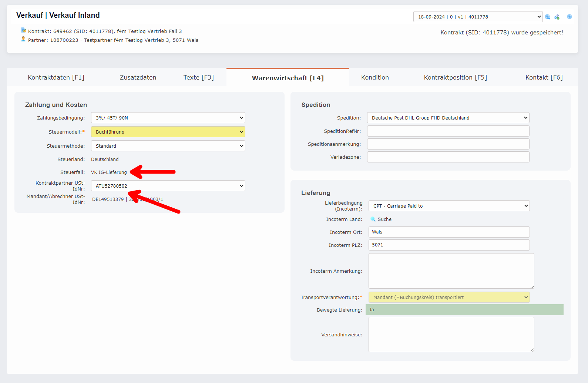This screenshot has height=383, width=588.
Task: Open the Kontakt [F6] tab
Action: click(544, 77)
